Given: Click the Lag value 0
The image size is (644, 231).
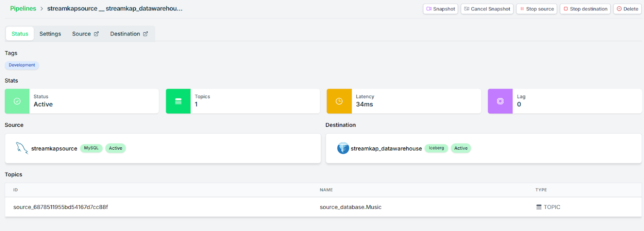Looking at the screenshot, I should (519, 104).
